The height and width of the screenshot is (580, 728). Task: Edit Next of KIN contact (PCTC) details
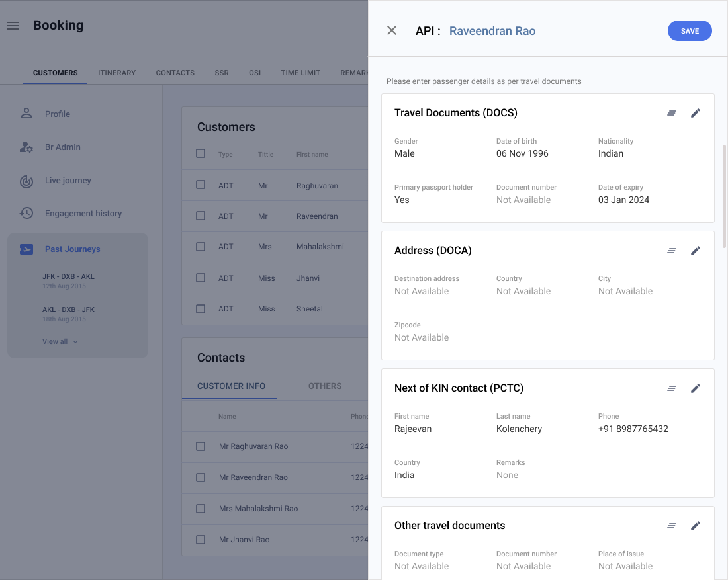(x=695, y=388)
